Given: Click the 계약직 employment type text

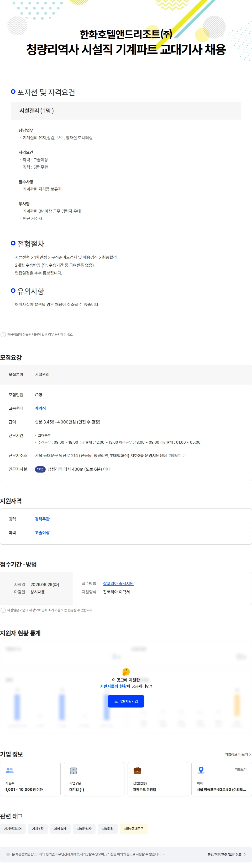Looking at the screenshot, I should 40,408.
